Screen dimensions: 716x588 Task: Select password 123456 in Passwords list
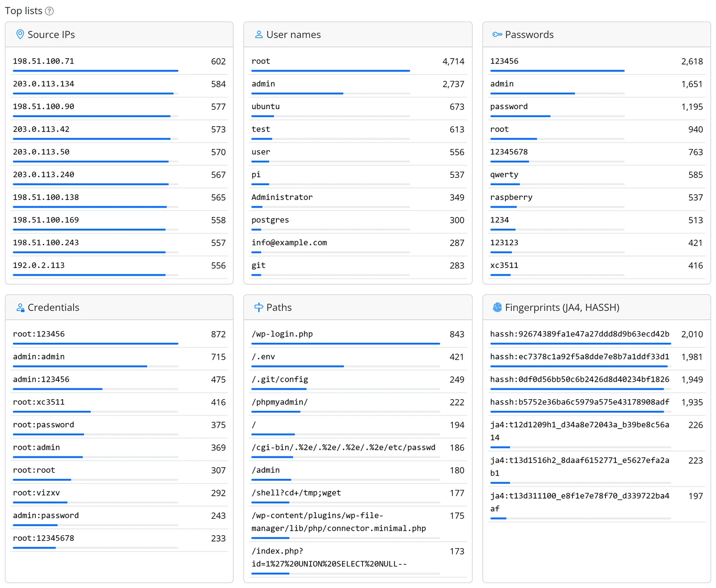pos(504,61)
